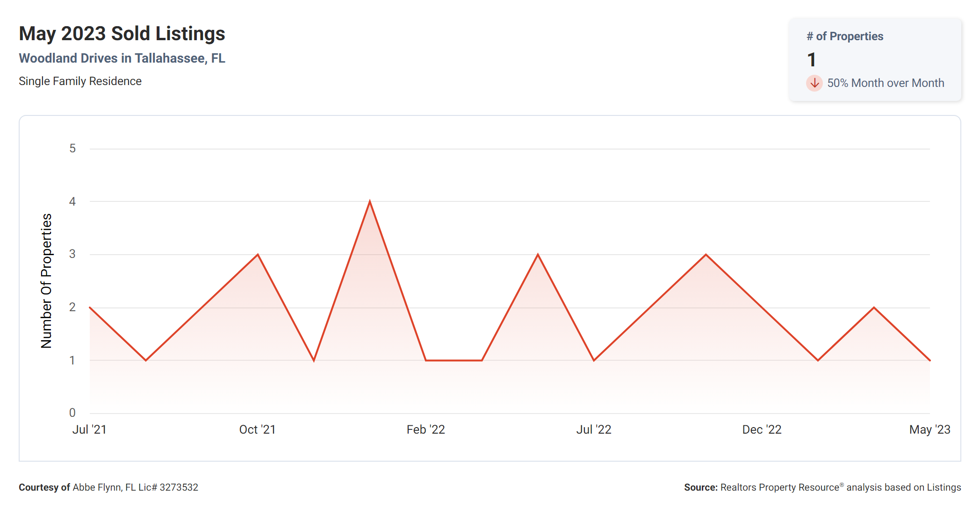Click the Feb '22 axis label
This screenshot has width=980, height=514.
426,429
